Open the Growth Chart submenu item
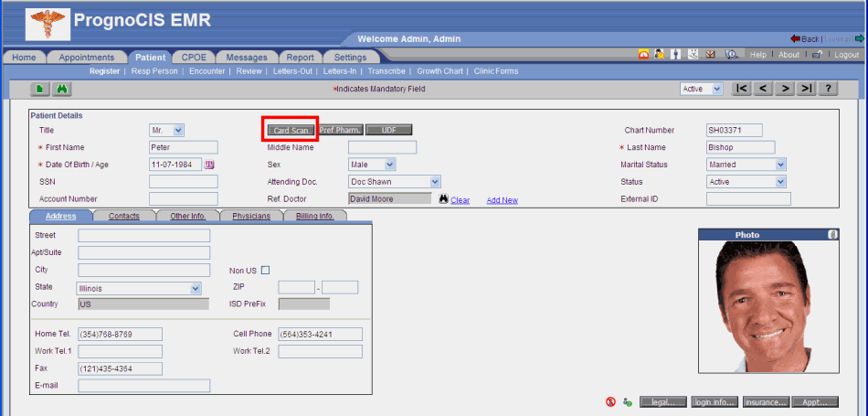Viewport: 868px width, 416px height. (x=440, y=71)
